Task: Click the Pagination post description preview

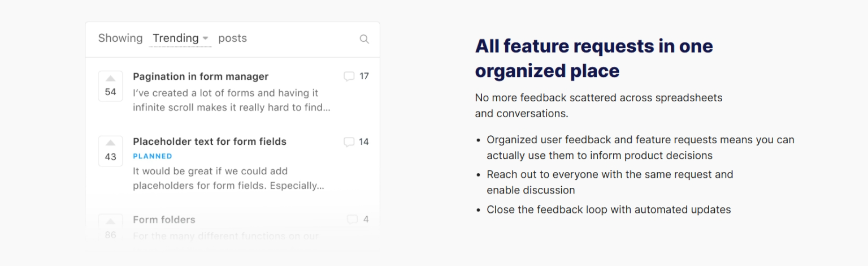Action: [231, 100]
